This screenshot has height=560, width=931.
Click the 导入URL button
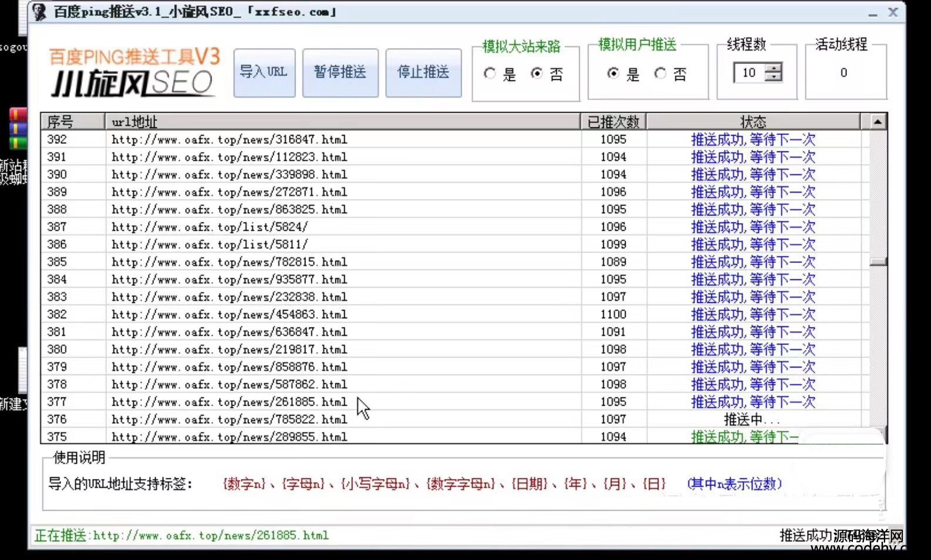[x=264, y=73]
